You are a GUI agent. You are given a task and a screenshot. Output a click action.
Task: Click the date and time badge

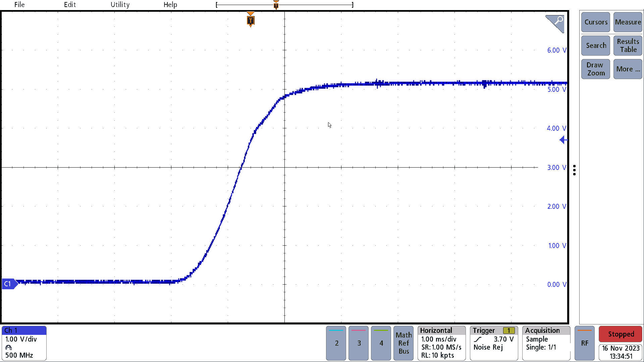click(x=621, y=352)
